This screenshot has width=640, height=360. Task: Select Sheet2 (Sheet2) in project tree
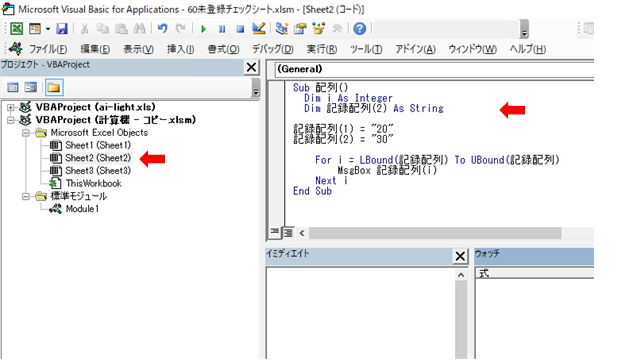(x=98, y=158)
